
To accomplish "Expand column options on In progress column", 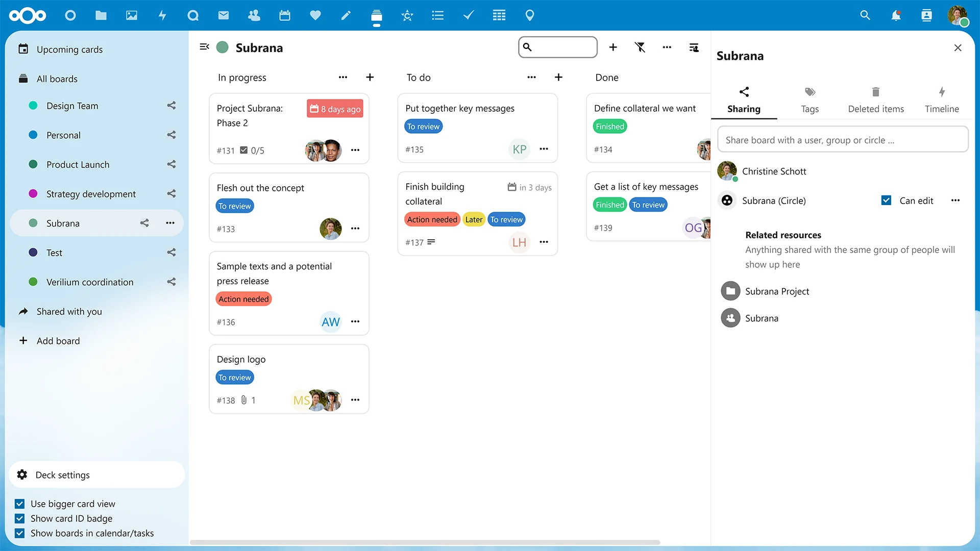I will 342,77.
